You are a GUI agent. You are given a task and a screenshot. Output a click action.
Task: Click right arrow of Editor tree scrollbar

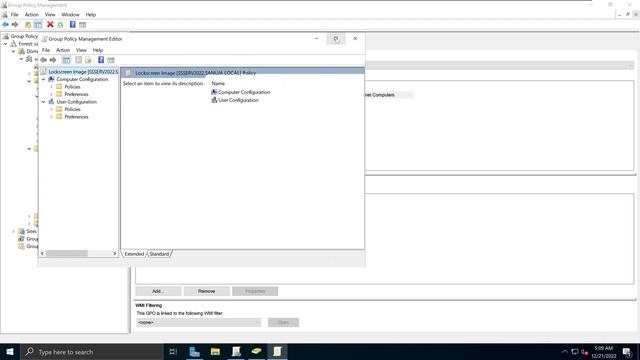[x=115, y=253]
